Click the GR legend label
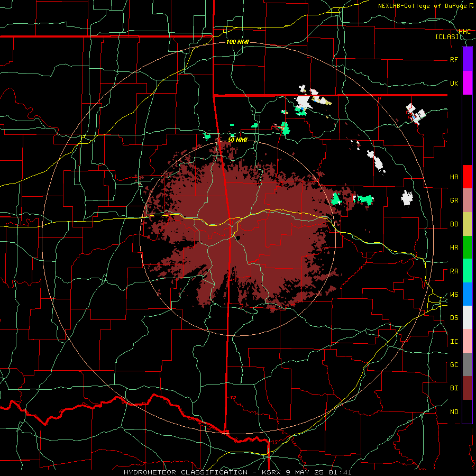The height and width of the screenshot is (476, 476). pyautogui.click(x=454, y=200)
